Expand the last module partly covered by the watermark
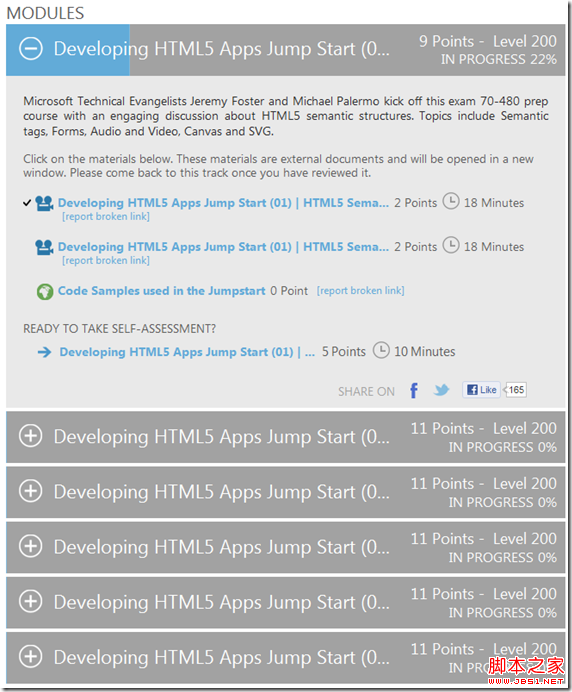The width and height of the screenshot is (572, 692). (30, 657)
